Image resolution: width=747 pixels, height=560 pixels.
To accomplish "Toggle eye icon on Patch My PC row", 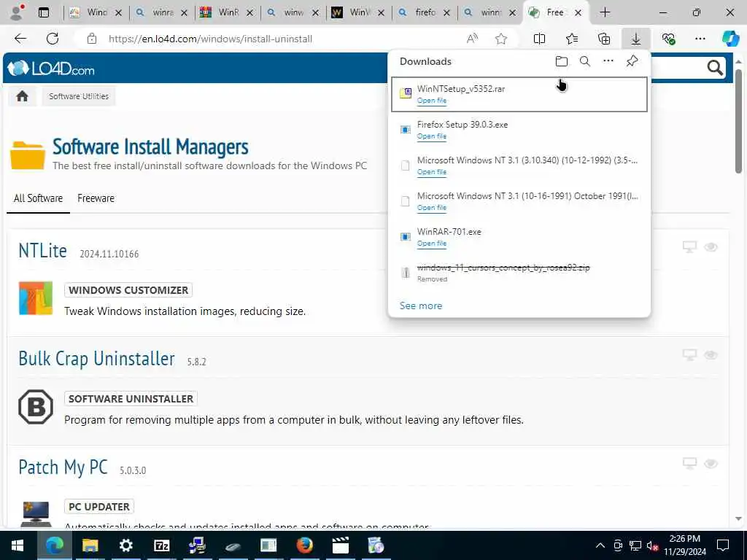I will 711,463.
